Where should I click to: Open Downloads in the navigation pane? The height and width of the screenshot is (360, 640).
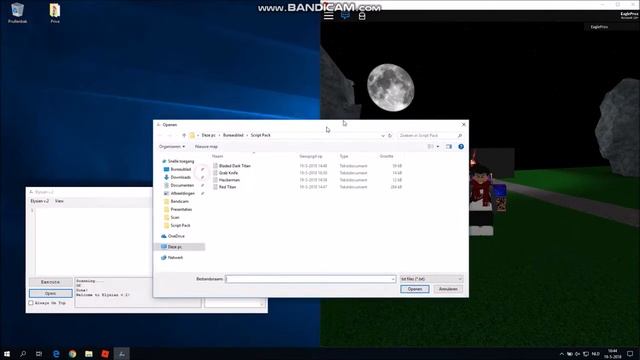[180, 177]
